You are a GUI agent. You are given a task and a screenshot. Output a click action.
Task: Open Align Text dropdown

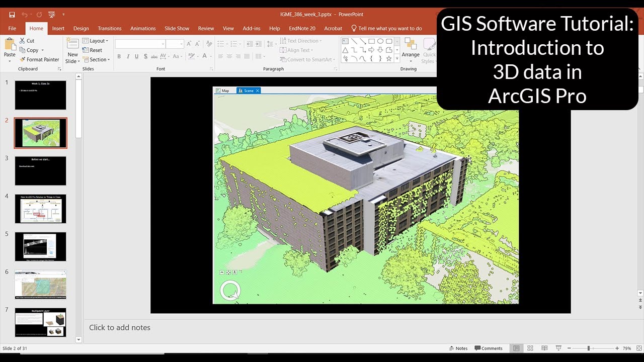(x=296, y=50)
